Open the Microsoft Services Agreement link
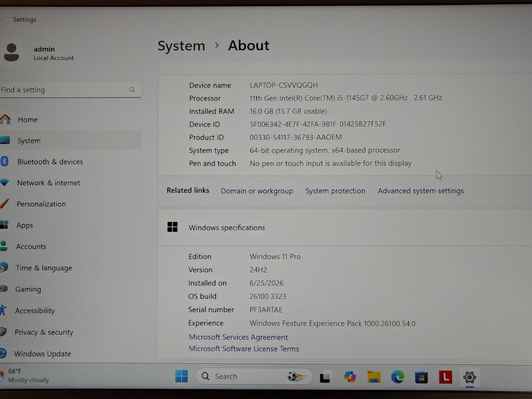 point(238,337)
